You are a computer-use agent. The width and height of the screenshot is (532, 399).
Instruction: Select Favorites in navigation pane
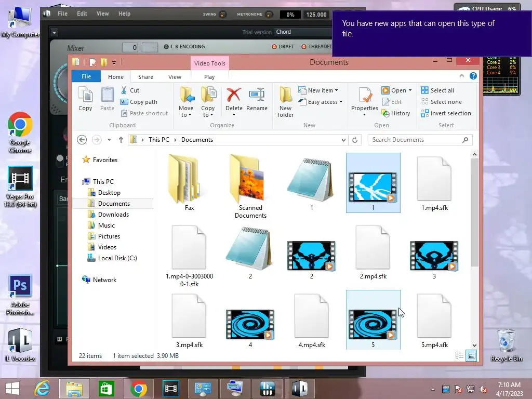tap(105, 159)
